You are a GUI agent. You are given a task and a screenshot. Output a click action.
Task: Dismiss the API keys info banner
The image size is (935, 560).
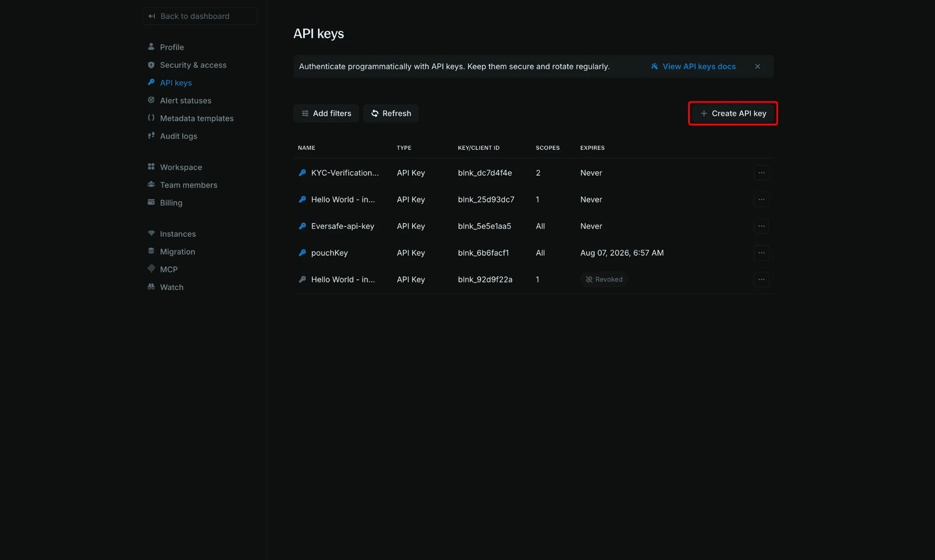click(757, 67)
